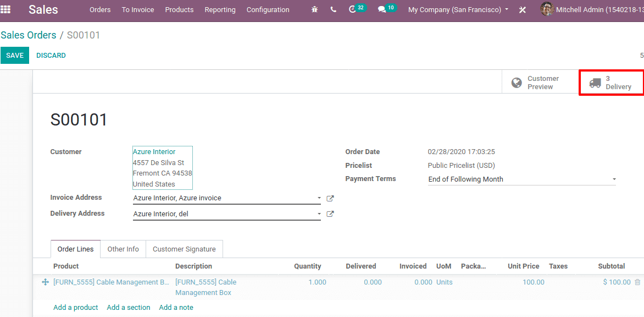Click Add a product link
Image resolution: width=644 pixels, height=317 pixels.
(76, 308)
